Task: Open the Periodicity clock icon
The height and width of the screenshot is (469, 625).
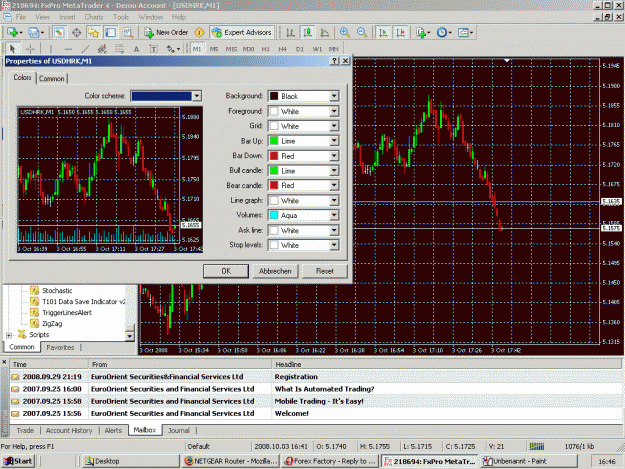Action: pyautogui.click(x=444, y=33)
